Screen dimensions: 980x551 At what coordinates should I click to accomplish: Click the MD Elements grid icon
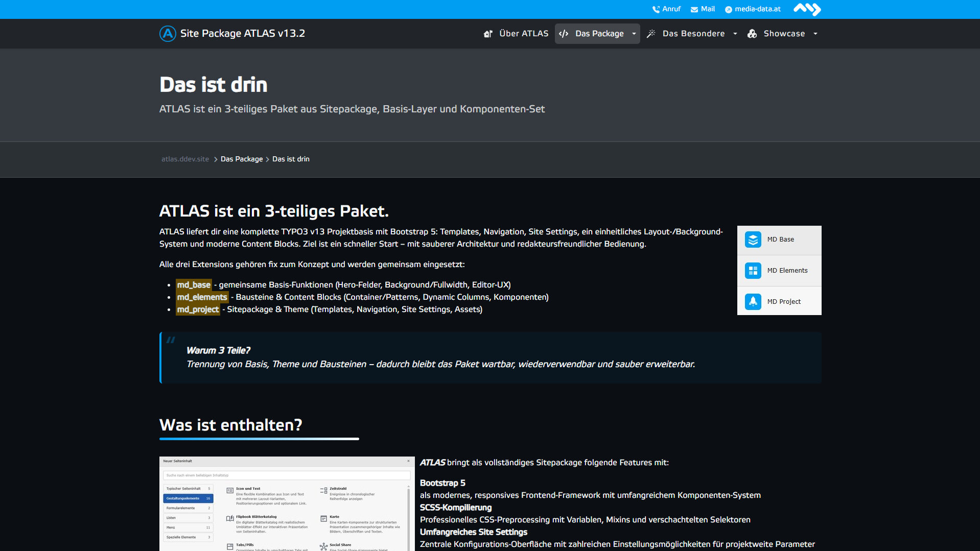(753, 271)
